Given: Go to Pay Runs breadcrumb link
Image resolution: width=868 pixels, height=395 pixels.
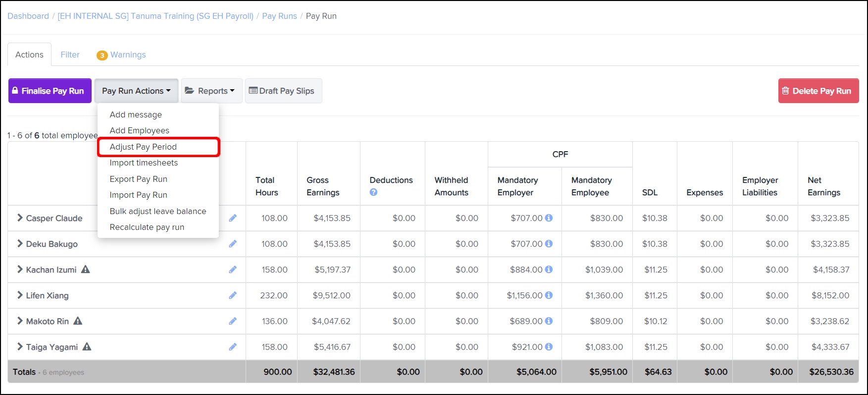Looking at the screenshot, I should coord(279,16).
